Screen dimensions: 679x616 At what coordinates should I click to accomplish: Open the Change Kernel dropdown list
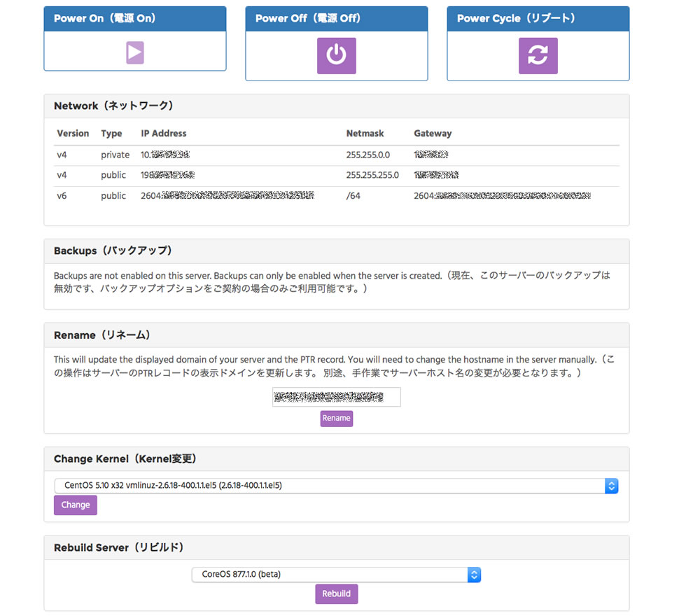(x=336, y=486)
